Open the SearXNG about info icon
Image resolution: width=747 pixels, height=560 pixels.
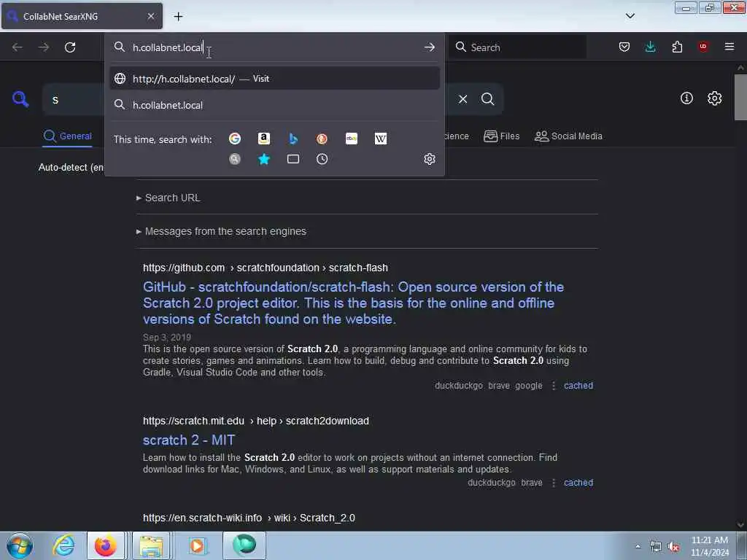click(686, 98)
